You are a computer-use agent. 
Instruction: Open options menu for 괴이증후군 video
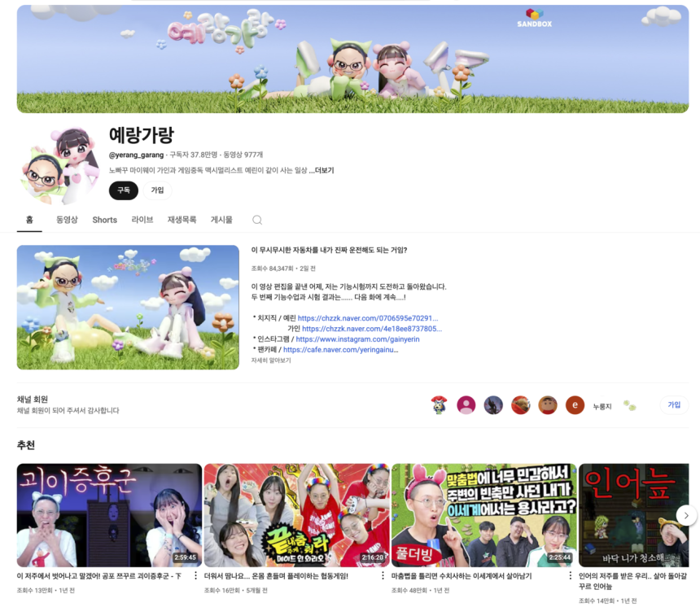195,576
